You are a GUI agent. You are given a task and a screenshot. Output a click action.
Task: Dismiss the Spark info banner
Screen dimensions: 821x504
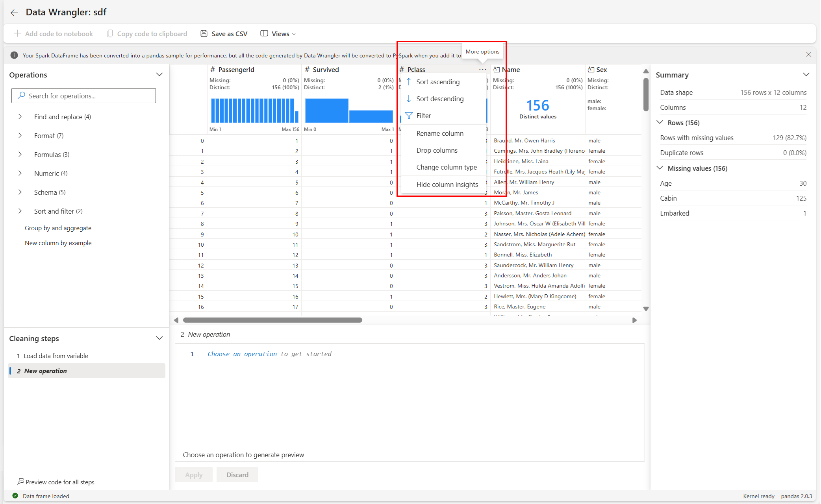tap(808, 55)
